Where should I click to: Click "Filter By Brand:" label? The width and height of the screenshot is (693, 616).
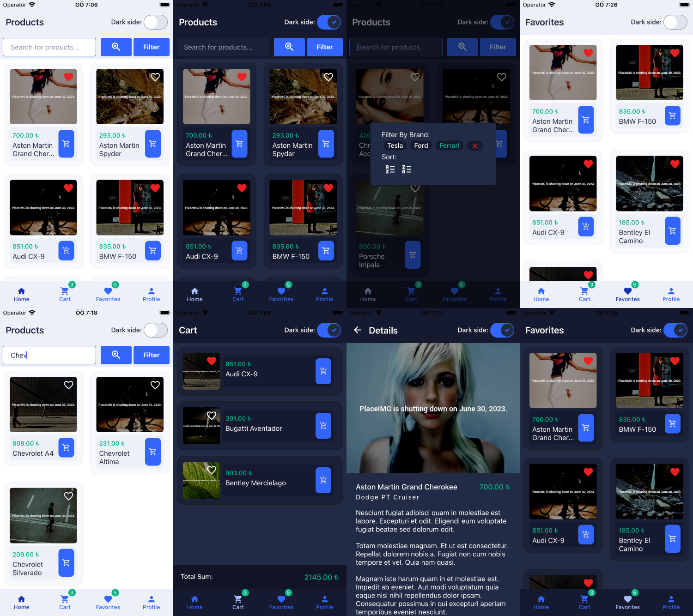pyautogui.click(x=406, y=134)
